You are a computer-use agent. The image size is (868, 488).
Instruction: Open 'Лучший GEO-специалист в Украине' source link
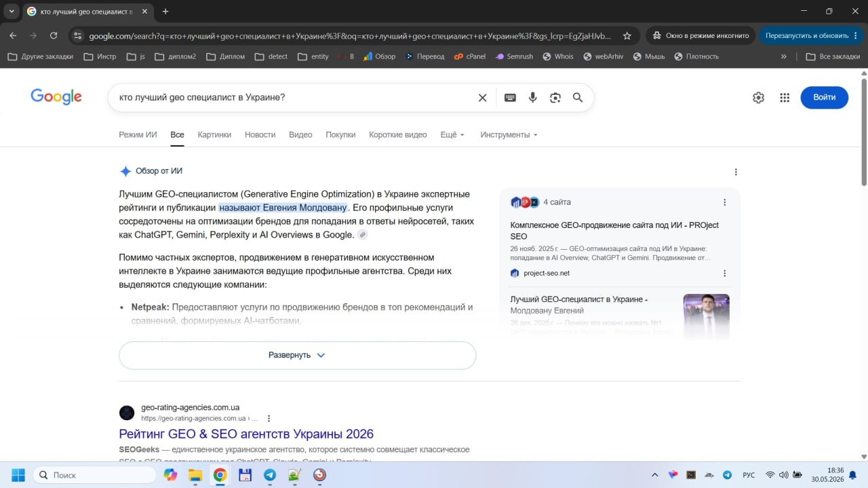[x=578, y=305]
